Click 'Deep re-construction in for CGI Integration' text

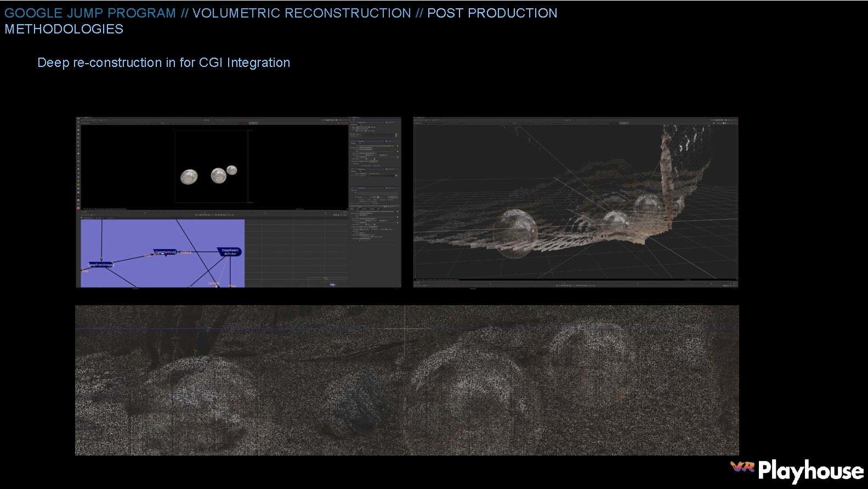point(163,63)
